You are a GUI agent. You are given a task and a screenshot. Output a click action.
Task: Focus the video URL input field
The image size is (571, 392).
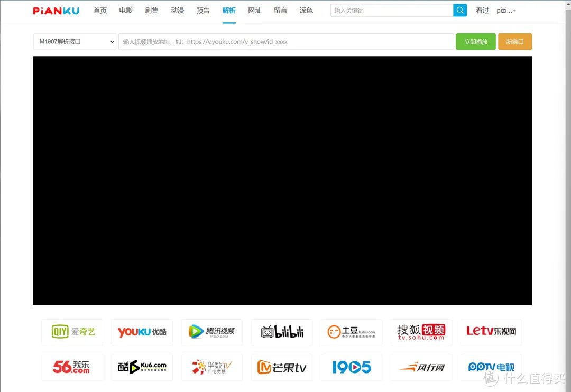(286, 42)
